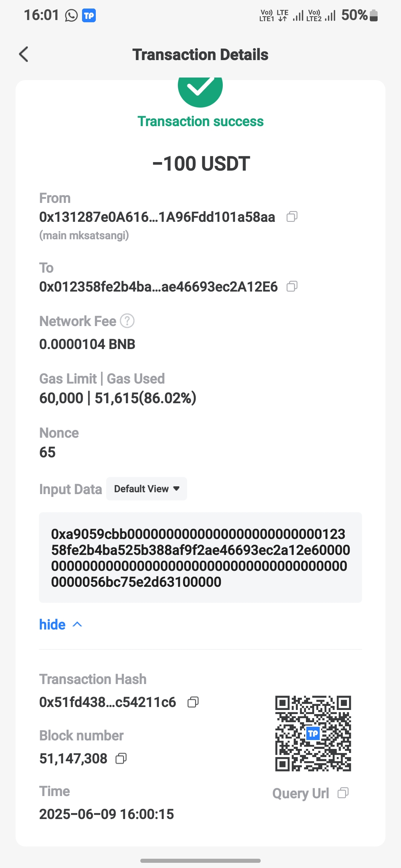Tap the To address text
This screenshot has width=401, height=868.
(x=158, y=287)
